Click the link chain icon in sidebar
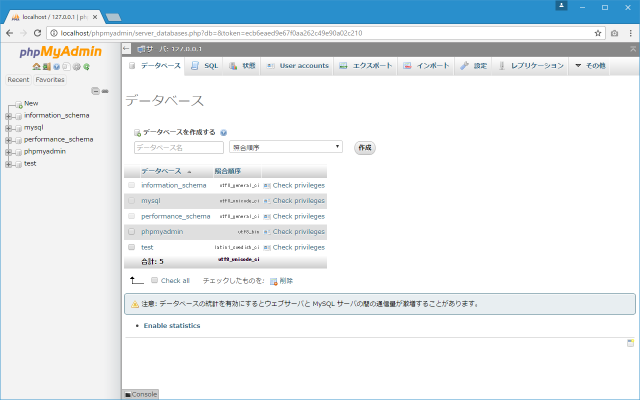Viewport: 640px width, 400px height. coord(105,91)
